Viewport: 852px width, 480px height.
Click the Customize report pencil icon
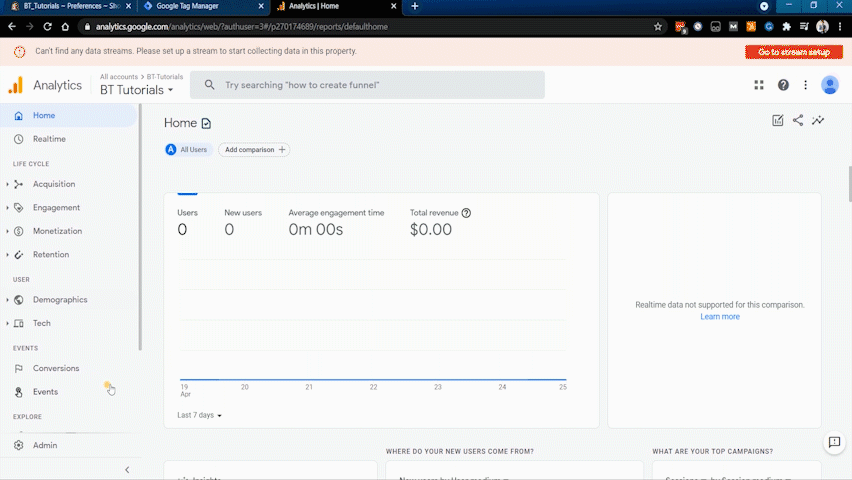[778, 121]
